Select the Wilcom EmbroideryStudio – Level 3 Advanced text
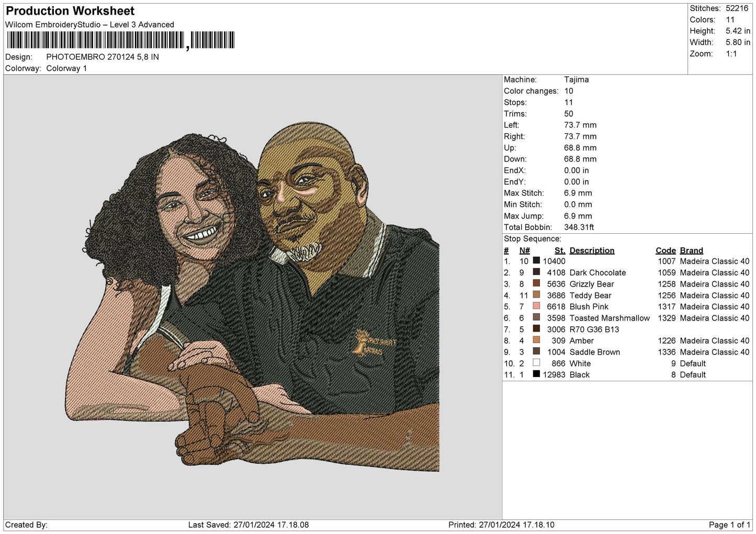The width and height of the screenshot is (756, 534). [89, 25]
